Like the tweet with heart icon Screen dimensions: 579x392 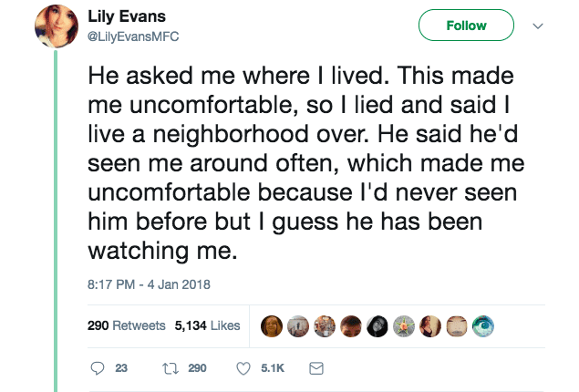(243, 368)
